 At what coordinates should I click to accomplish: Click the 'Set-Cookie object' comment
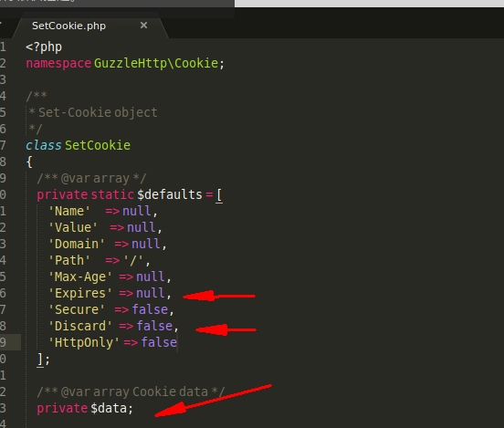pos(98,112)
